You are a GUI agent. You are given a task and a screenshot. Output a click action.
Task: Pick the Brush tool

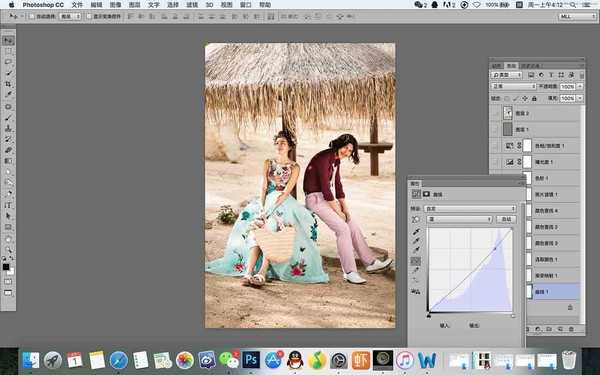[8, 117]
